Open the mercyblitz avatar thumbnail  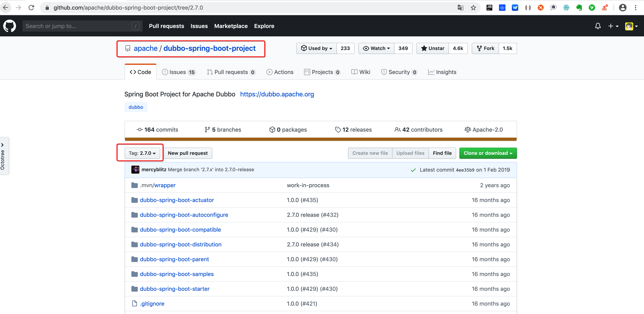[135, 170]
